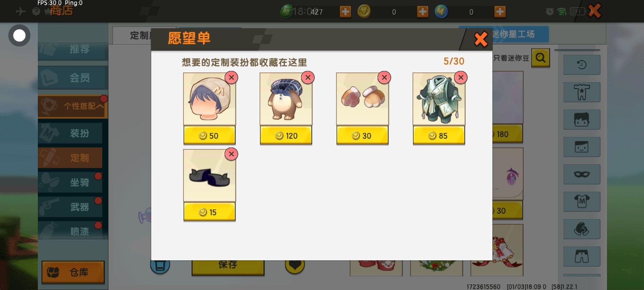Select the eye mask category icon
This screenshot has width=644, height=290.
582,174
